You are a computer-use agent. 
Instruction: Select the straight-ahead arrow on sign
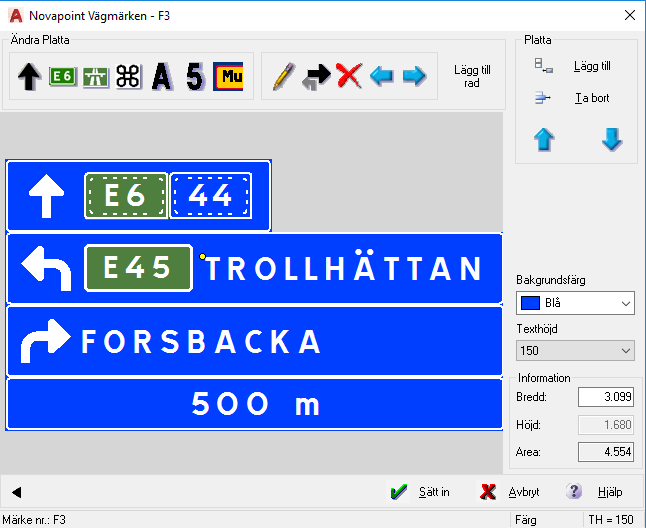click(46, 196)
